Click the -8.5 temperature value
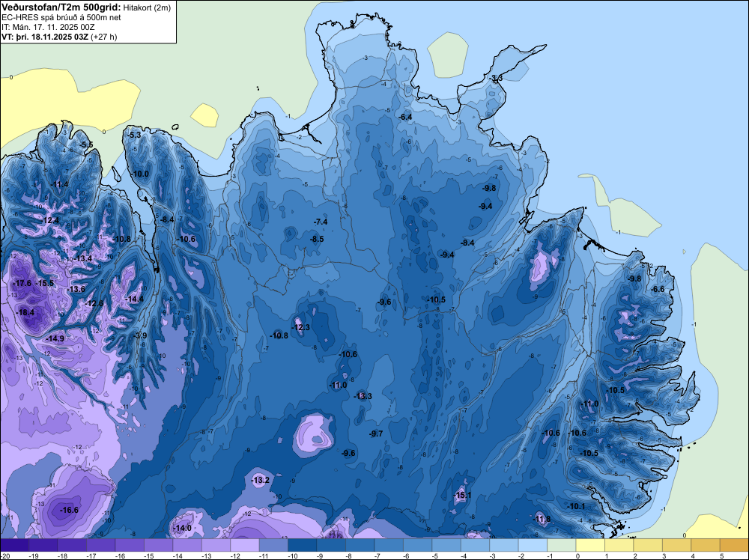Image resolution: width=749 pixels, height=560 pixels. [317, 239]
